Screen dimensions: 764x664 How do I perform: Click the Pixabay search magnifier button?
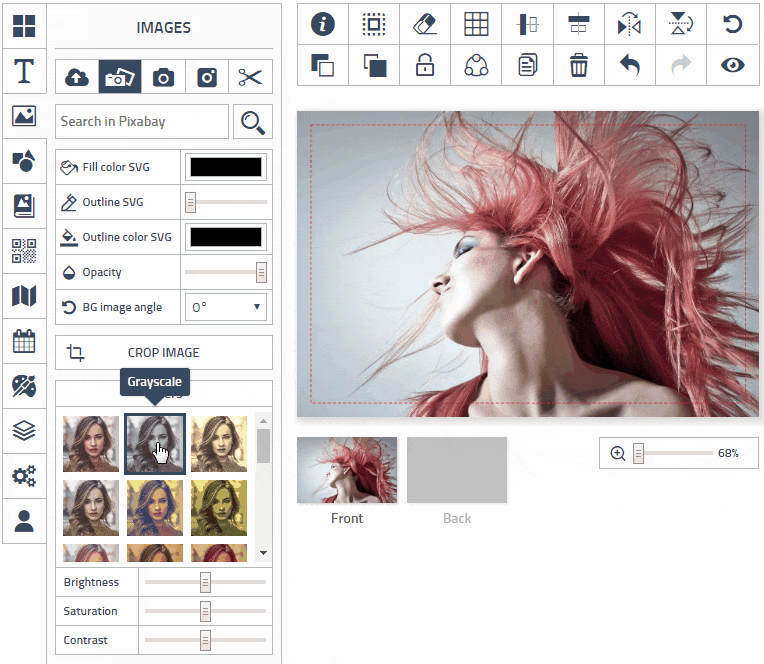(x=253, y=122)
